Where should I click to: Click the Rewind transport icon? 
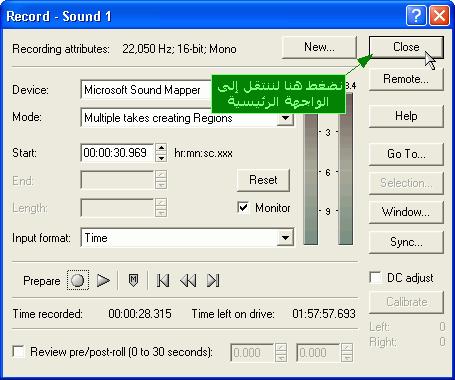[x=188, y=280]
